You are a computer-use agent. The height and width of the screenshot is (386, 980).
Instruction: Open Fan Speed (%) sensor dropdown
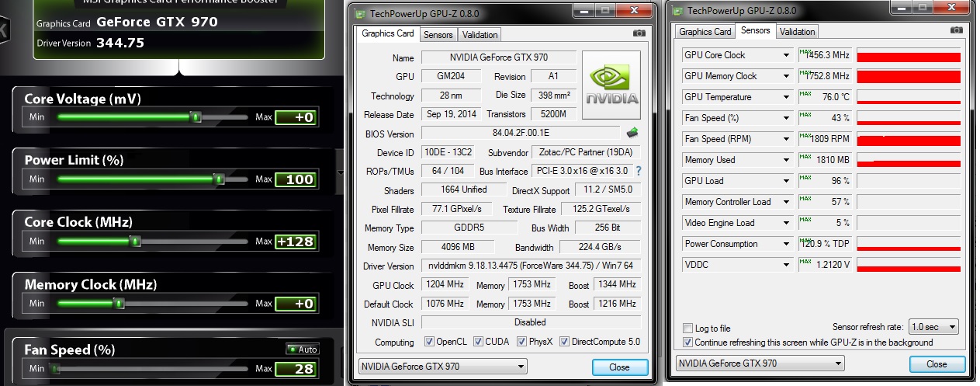coord(786,118)
